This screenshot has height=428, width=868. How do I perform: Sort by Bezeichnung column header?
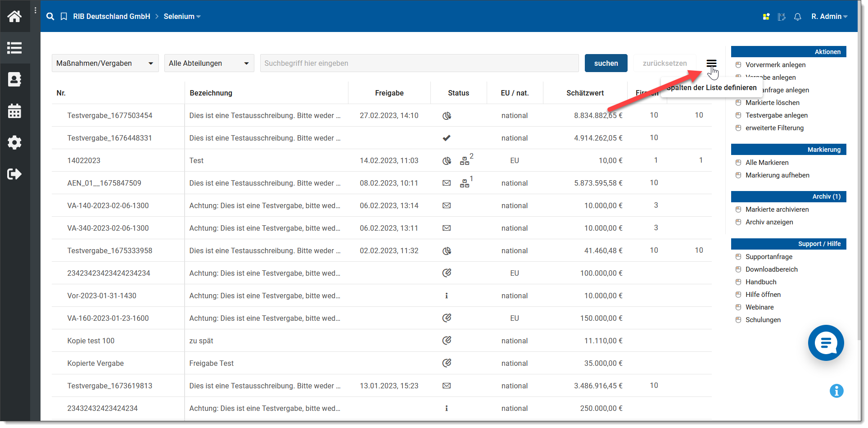(x=211, y=93)
